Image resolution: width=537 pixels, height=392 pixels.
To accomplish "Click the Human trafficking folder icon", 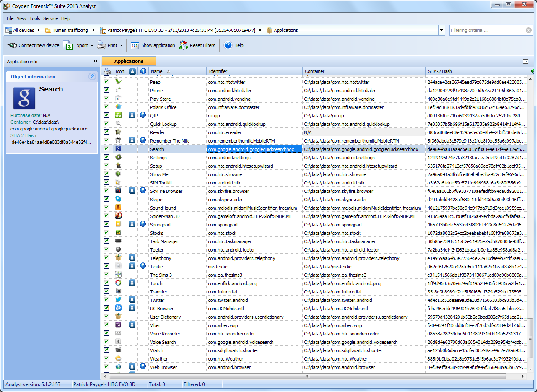I will (x=48, y=30).
